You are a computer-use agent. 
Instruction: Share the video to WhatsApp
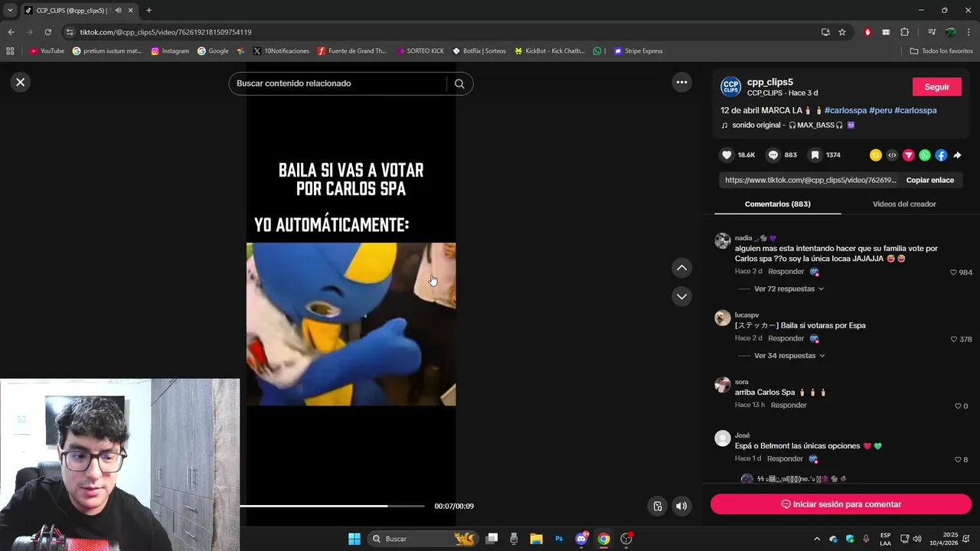point(925,155)
